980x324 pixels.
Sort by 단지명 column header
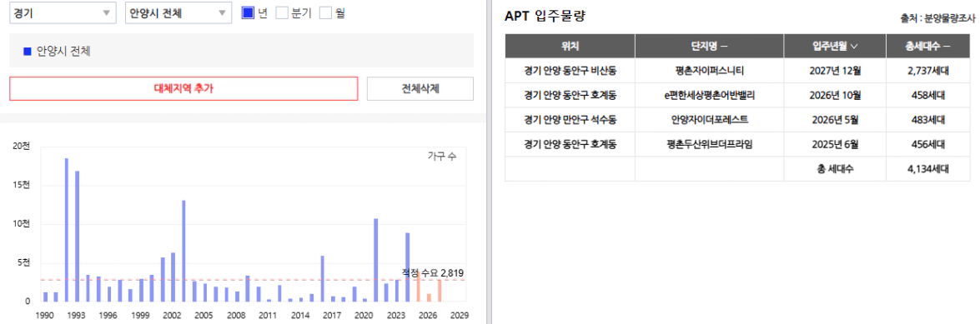pyautogui.click(x=710, y=46)
